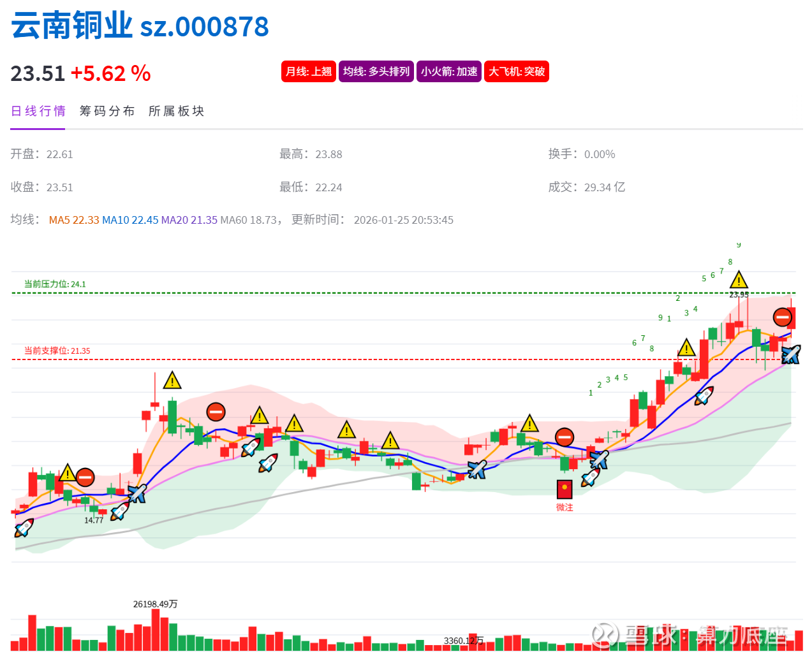Click the 月线: 上翘 tag
812x661 pixels.
(x=309, y=71)
